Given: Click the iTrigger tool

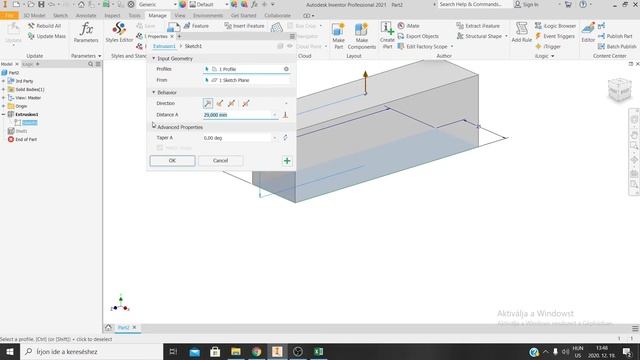Looking at the screenshot, I should pos(548,47).
